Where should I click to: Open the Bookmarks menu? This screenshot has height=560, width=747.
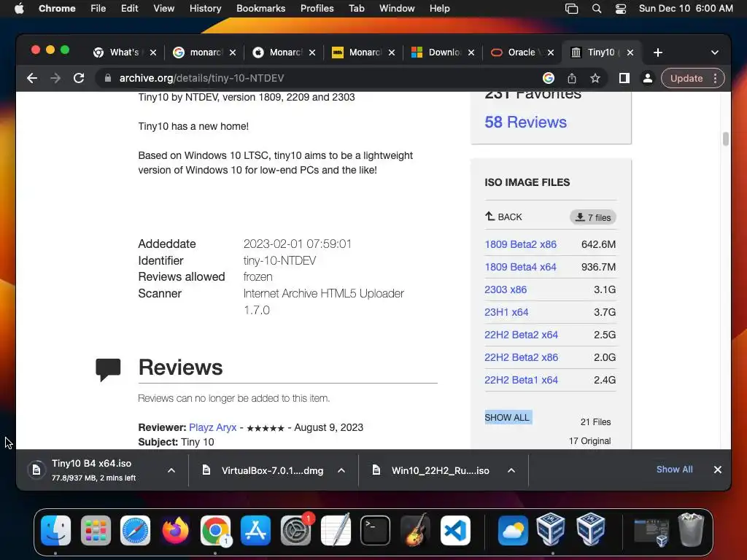point(260,9)
